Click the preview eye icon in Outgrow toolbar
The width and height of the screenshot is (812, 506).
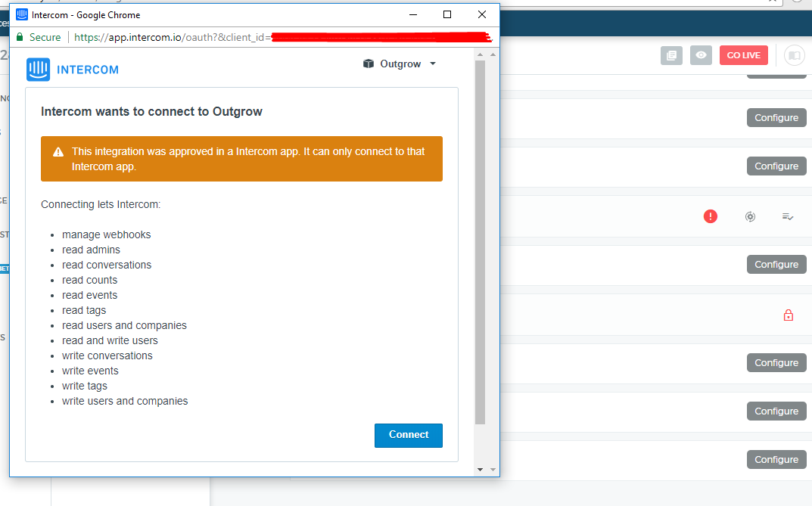click(x=702, y=55)
